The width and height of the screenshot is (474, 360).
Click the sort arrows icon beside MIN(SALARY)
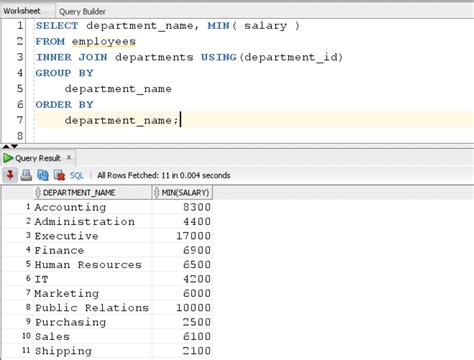(157, 193)
